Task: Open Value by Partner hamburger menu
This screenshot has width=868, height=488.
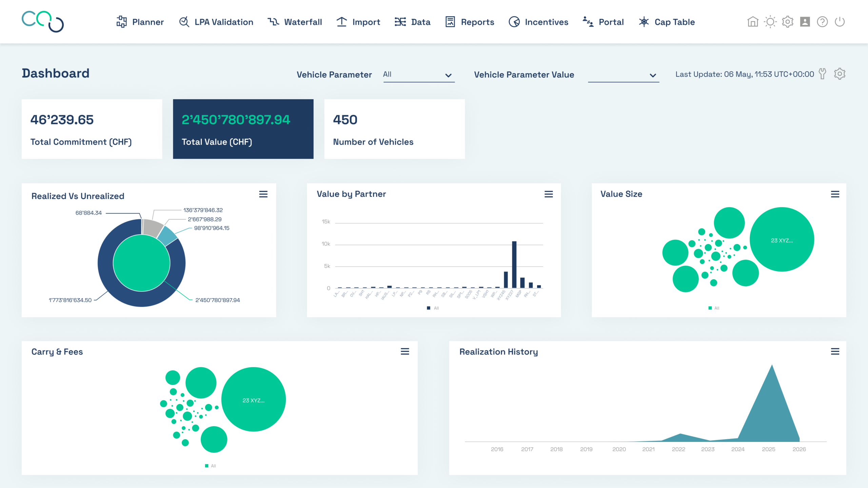Action: pos(549,194)
